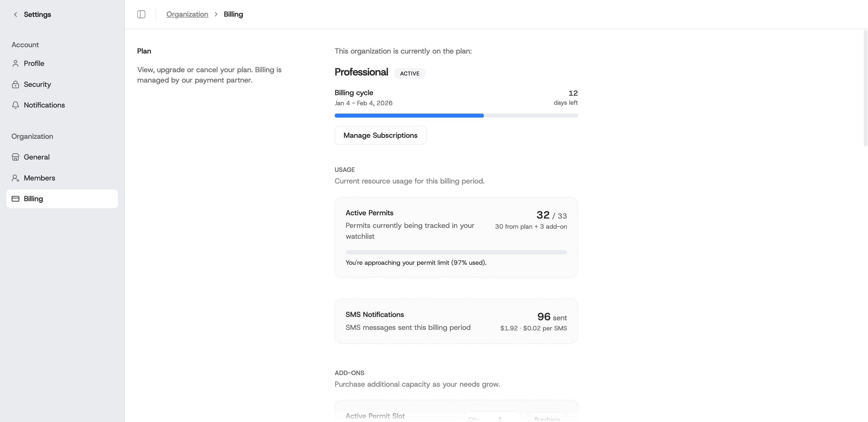Click the Billing credit card icon
868x422 pixels.
16,199
